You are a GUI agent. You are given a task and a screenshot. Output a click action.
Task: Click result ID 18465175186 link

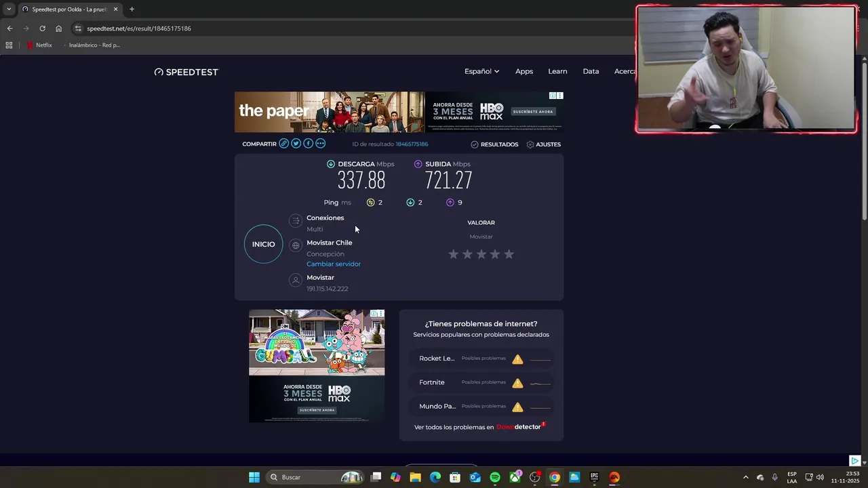[412, 144]
